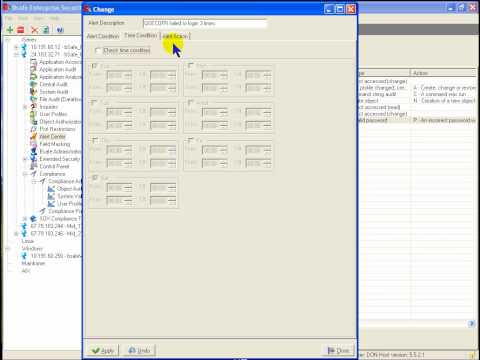Click the green plus add icon in toolbar
Viewport: 480px width, 360px height.
[x=10, y=30]
